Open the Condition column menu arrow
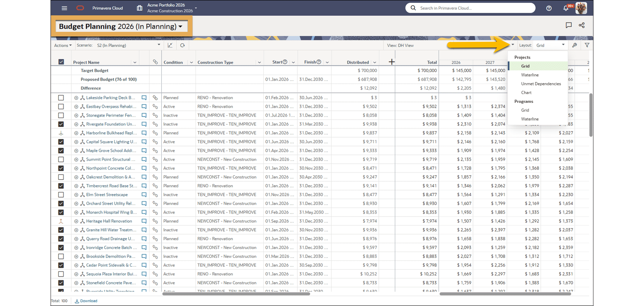 pos(191,63)
